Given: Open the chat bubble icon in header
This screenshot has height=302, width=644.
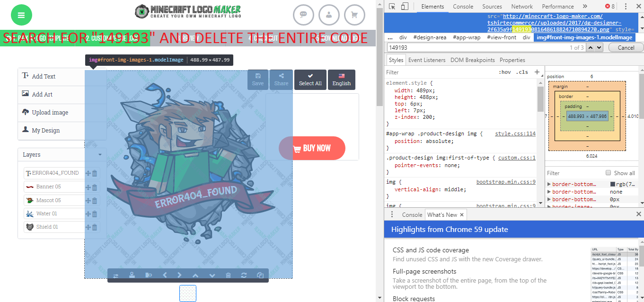Looking at the screenshot, I should point(304,15).
